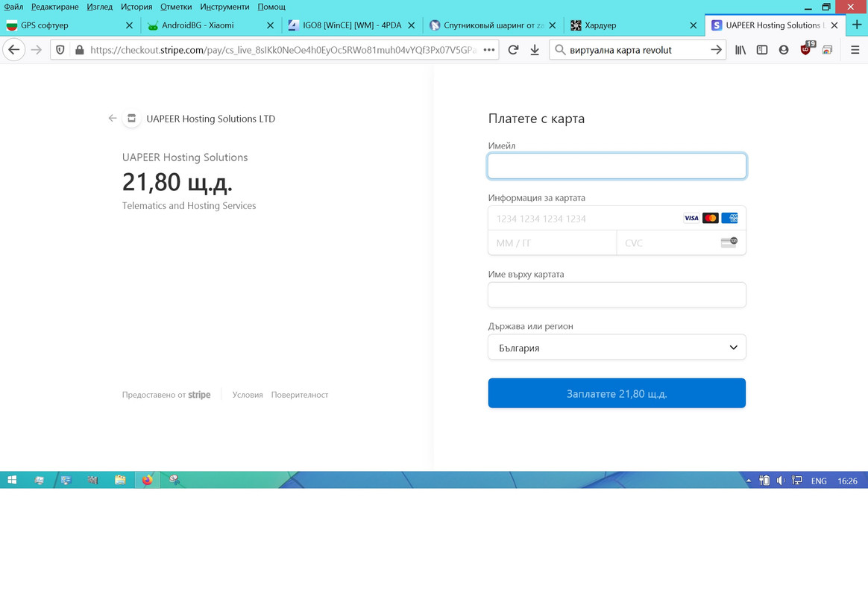This screenshot has width=868, height=597.
Task: Open a new browser tab
Action: pos(857,25)
